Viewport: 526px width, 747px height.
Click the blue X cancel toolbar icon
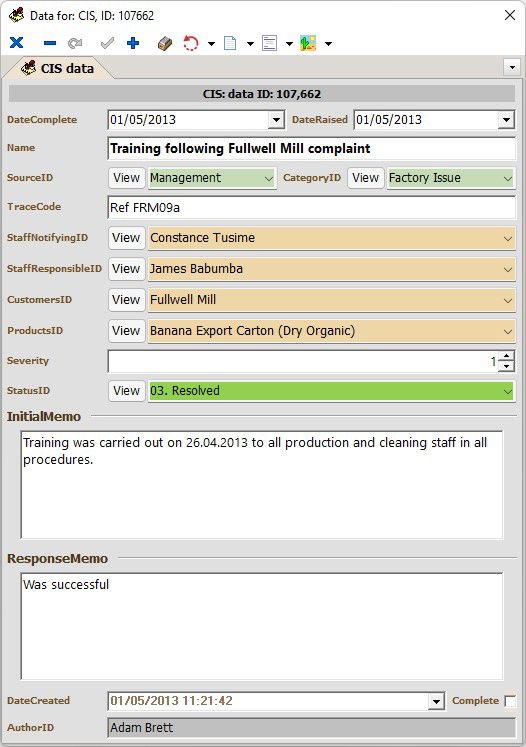pyautogui.click(x=17, y=43)
